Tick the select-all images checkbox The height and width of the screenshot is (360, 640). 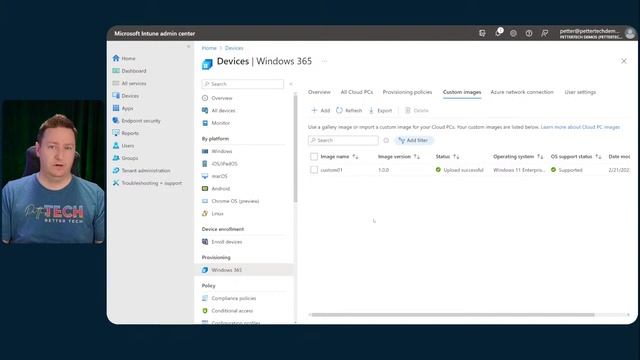(x=314, y=156)
